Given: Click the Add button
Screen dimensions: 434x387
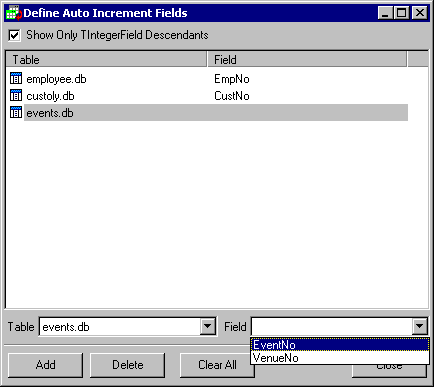Looking at the screenshot, I should [x=45, y=365].
